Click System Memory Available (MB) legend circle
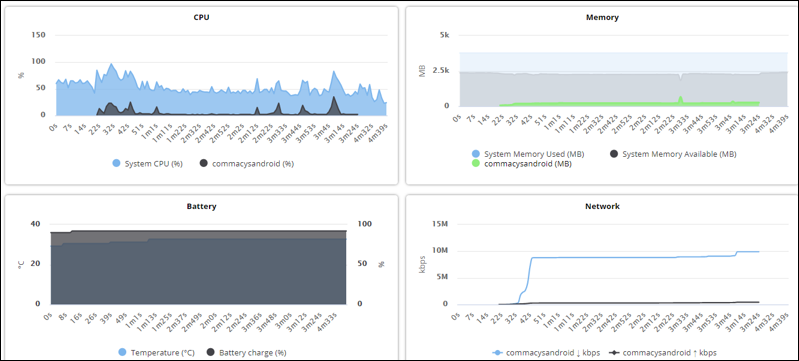Image resolution: width=799 pixels, height=361 pixels. click(614, 153)
